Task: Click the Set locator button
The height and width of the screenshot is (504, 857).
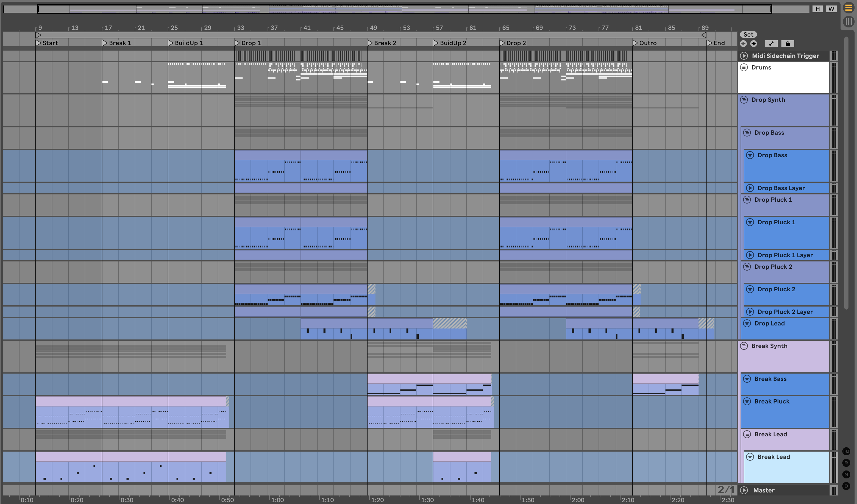Action: (748, 34)
